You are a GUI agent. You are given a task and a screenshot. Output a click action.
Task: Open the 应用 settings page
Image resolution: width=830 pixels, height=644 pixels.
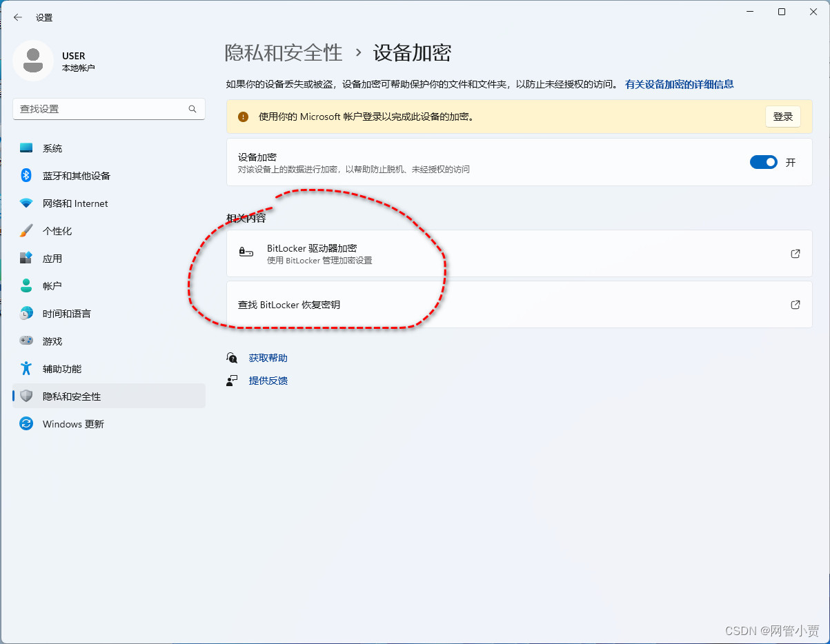click(52, 258)
